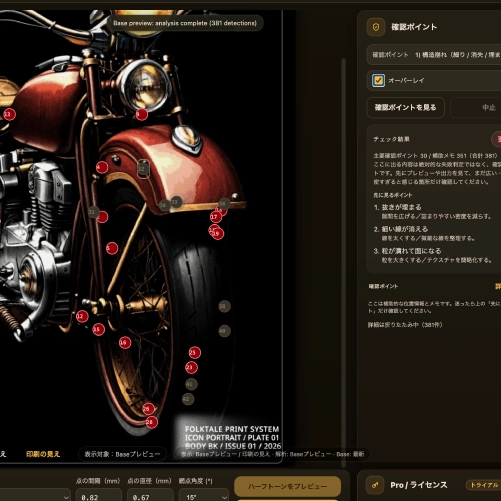501x501 pixels.
Task: Click grey marker 32 on the front fender
Action: click(143, 169)
